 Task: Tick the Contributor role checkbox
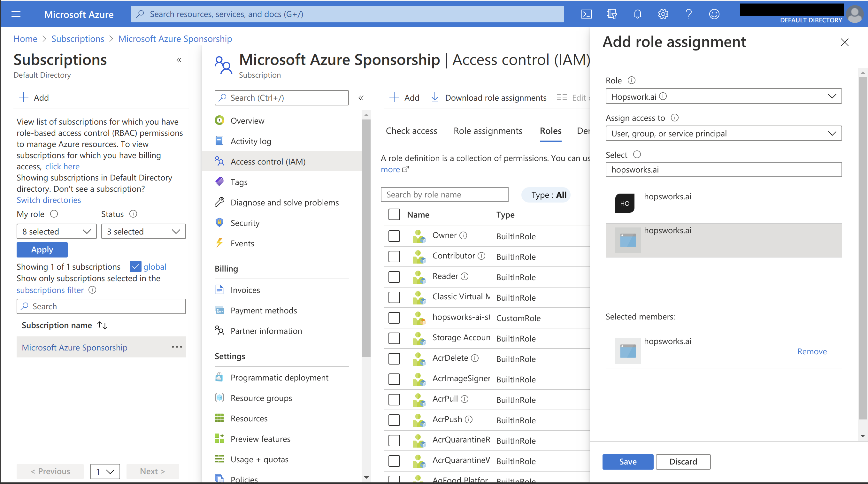click(394, 257)
